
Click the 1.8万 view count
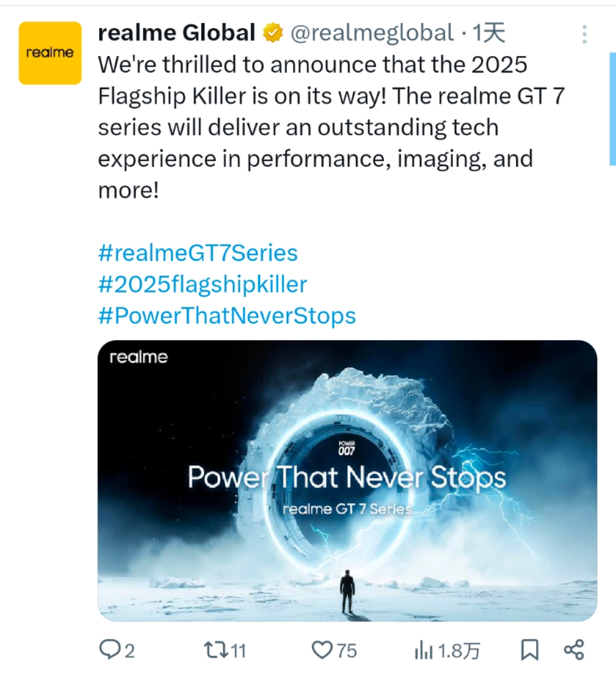(459, 651)
